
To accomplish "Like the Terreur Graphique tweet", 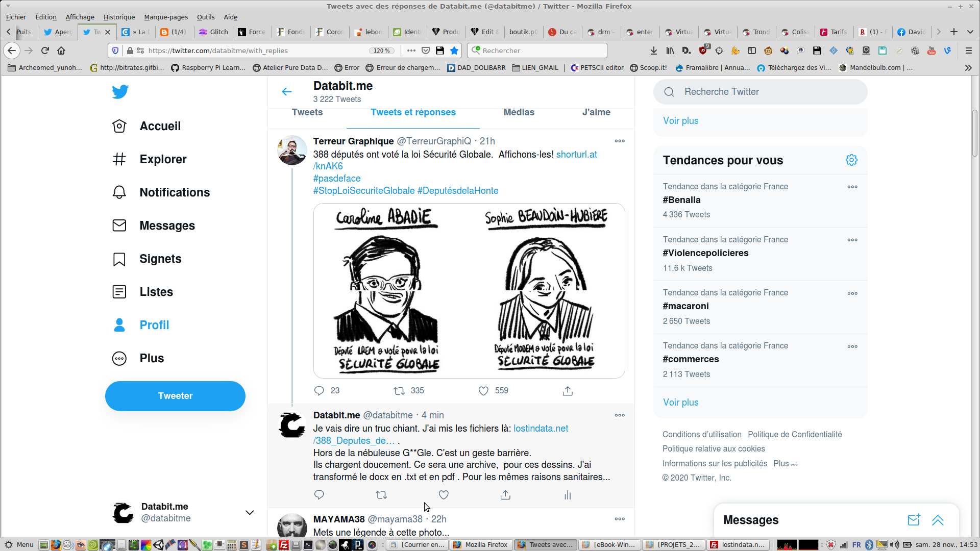I will tap(483, 391).
